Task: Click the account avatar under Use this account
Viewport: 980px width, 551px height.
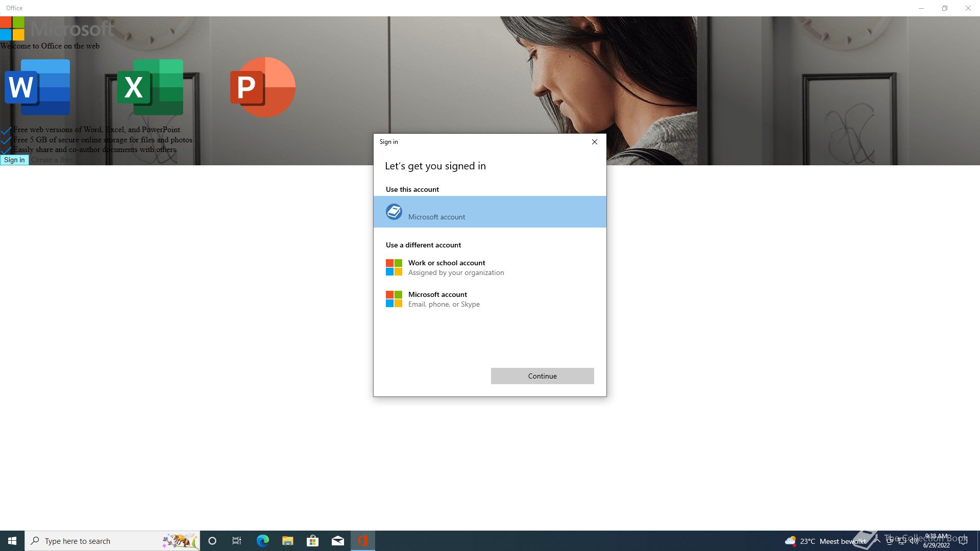Action: coord(394,212)
